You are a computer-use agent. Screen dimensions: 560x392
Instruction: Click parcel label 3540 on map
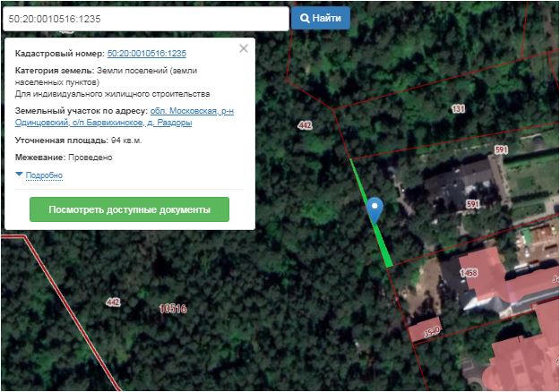click(x=432, y=332)
